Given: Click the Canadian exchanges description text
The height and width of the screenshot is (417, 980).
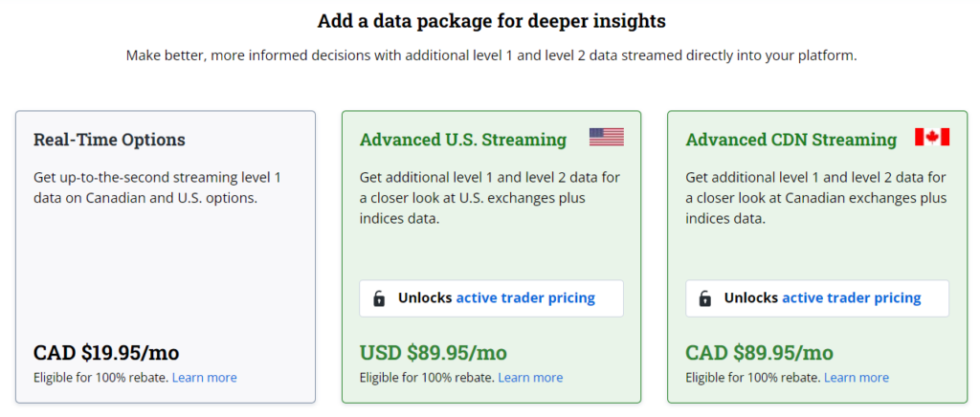Looking at the screenshot, I should (x=815, y=198).
